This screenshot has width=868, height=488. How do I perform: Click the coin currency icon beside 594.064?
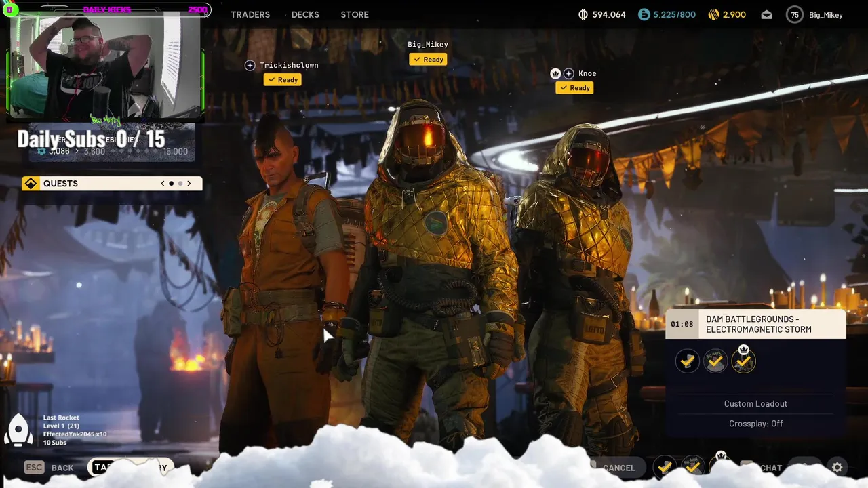click(583, 14)
